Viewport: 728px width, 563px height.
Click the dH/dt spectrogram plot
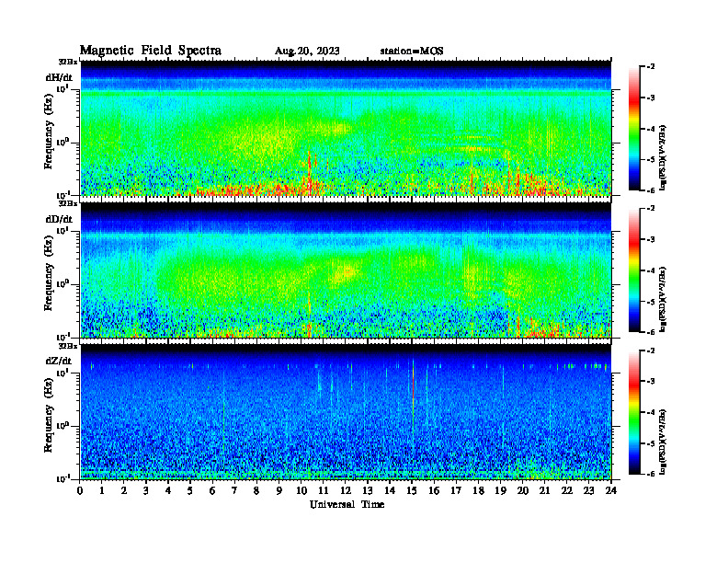tap(346, 128)
